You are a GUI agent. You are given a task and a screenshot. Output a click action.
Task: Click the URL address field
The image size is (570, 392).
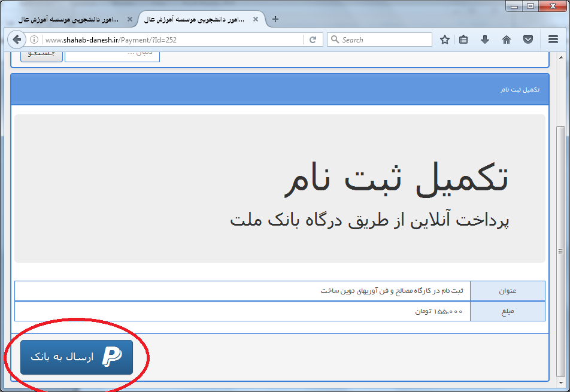(x=171, y=39)
